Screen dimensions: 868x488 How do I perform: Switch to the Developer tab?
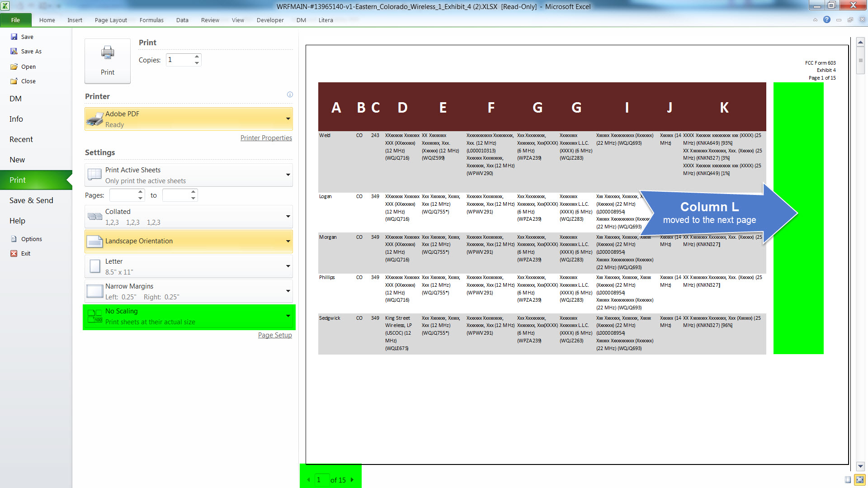pyautogui.click(x=270, y=20)
